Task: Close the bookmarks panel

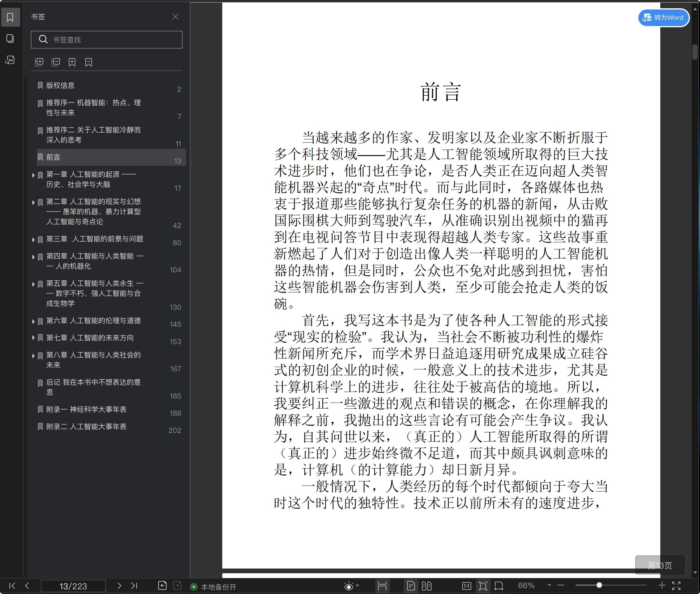Action: 175,17
